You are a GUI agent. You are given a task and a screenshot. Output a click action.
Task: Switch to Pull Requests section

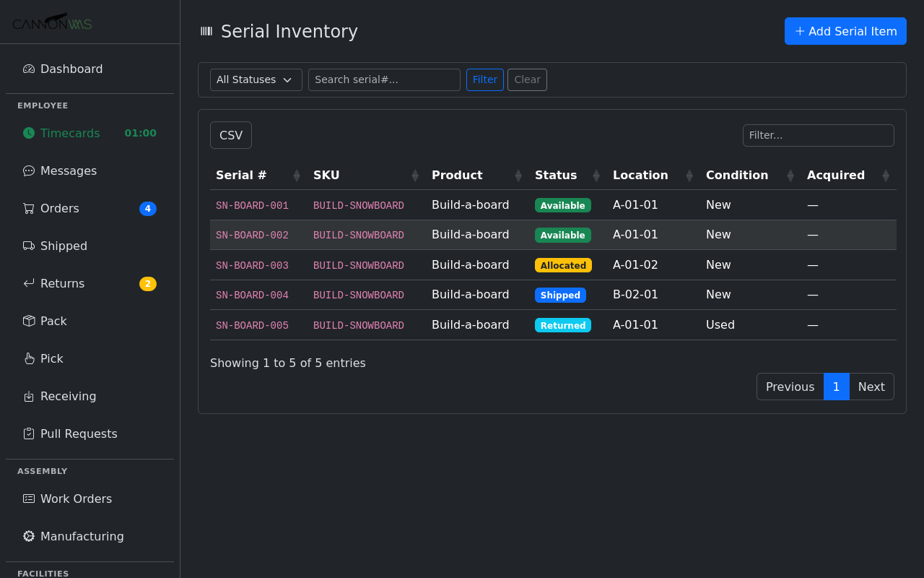pos(79,433)
